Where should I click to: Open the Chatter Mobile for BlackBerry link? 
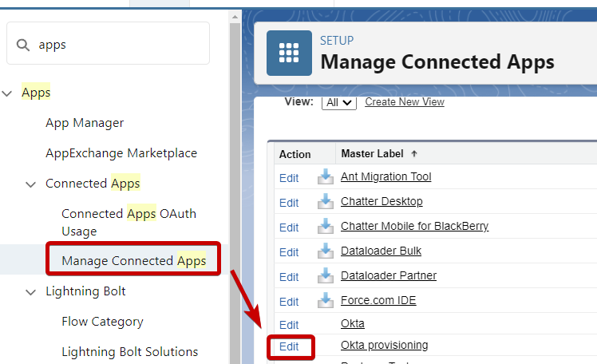[414, 226]
